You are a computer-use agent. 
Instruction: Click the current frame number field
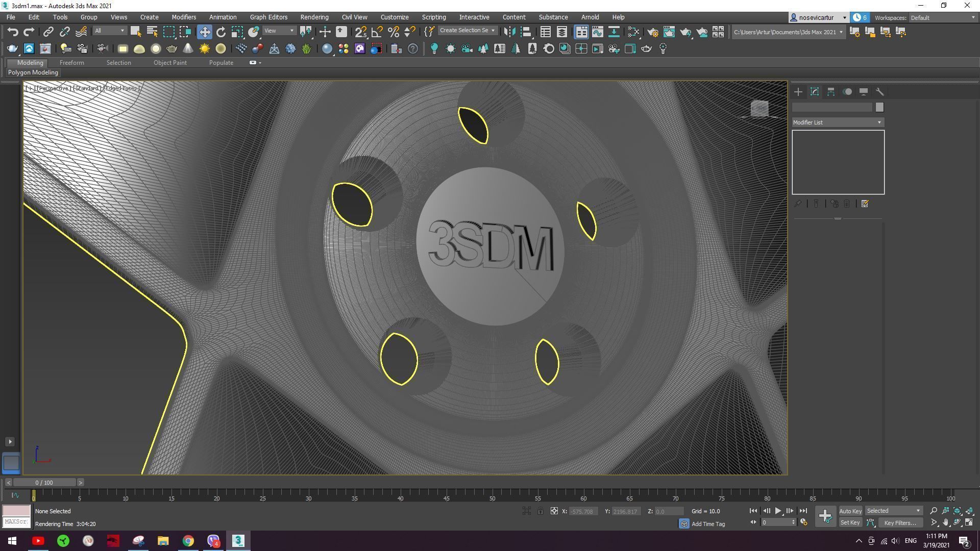coord(775,522)
